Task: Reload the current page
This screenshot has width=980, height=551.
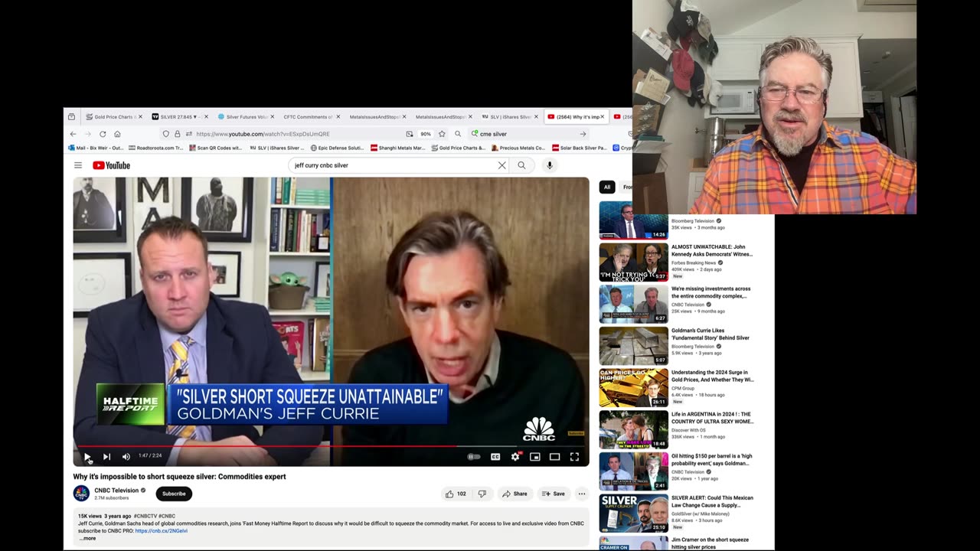Action: (103, 134)
